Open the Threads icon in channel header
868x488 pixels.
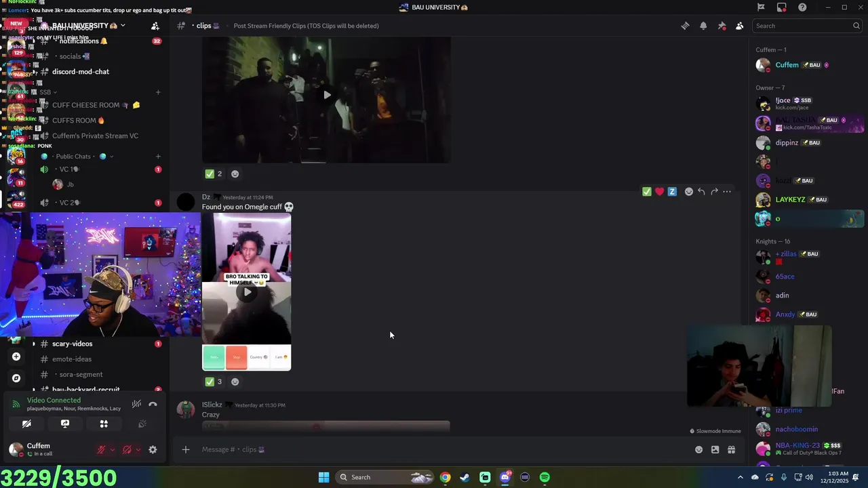[x=685, y=26]
